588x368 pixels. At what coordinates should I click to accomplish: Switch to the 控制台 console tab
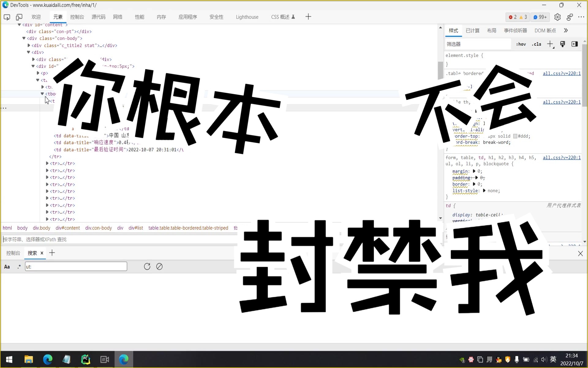77,17
